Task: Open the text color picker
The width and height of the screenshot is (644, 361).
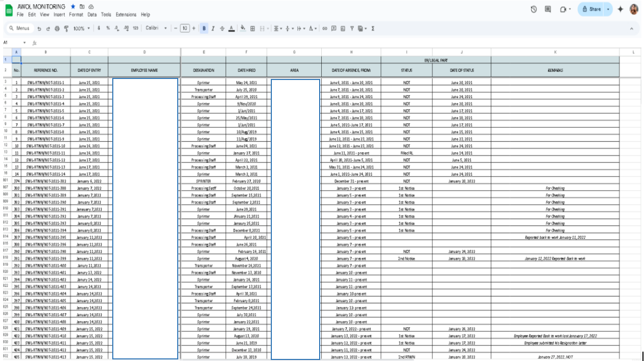Action: coord(231,29)
